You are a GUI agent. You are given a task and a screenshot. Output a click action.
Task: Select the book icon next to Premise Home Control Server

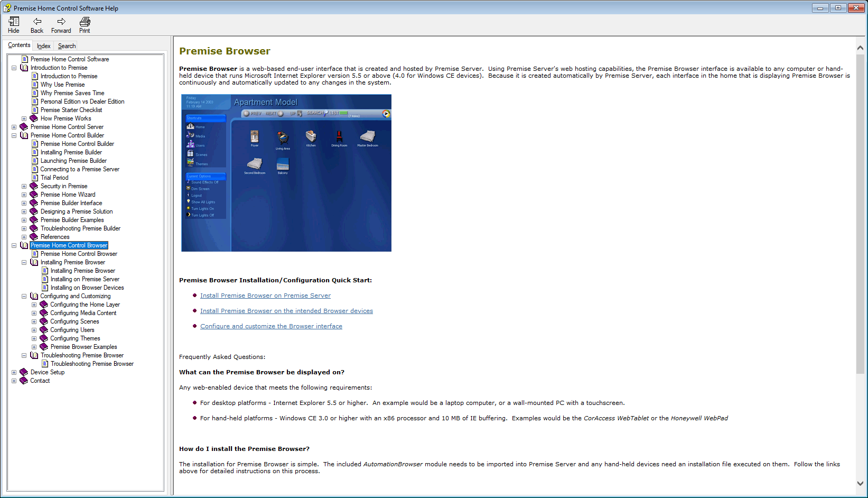(23, 126)
